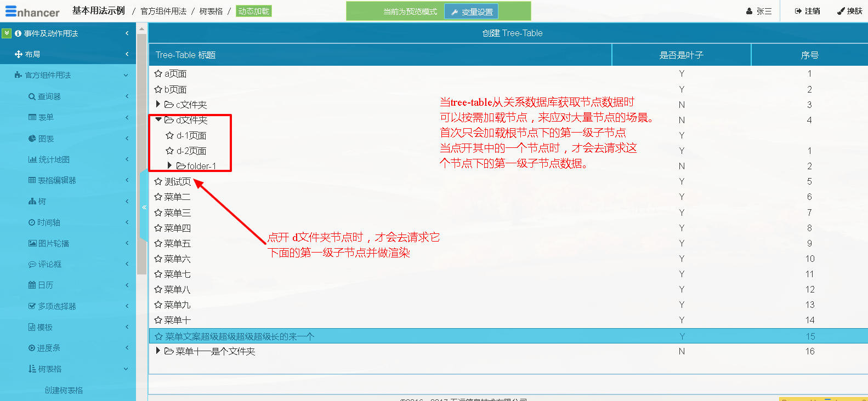
Task: Click the user icon beside 张三
Action: (x=749, y=11)
